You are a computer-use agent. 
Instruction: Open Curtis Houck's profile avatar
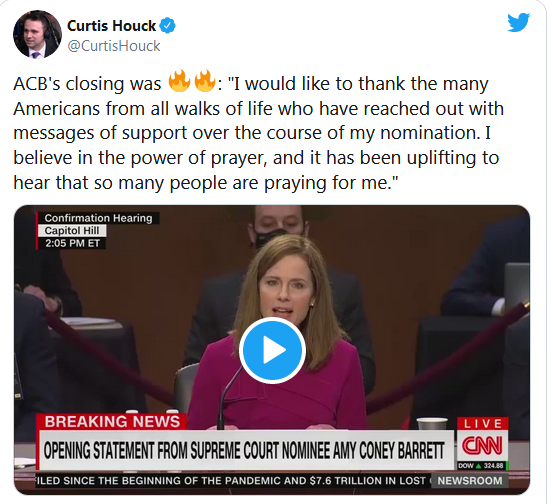37,34
